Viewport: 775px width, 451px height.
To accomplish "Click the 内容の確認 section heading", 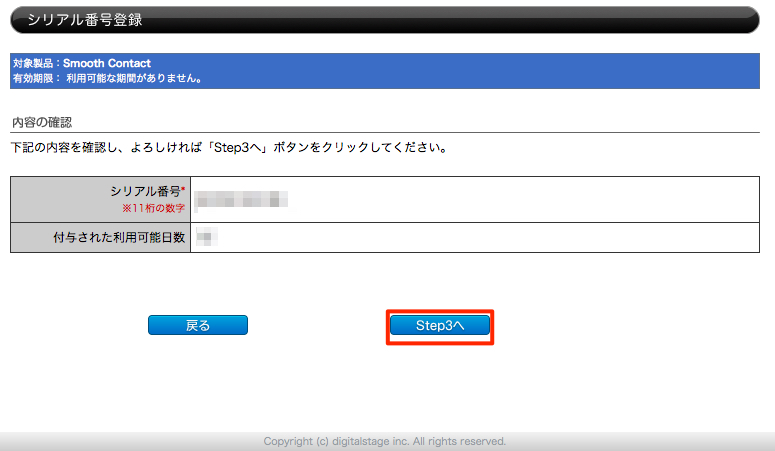I will 42,123.
